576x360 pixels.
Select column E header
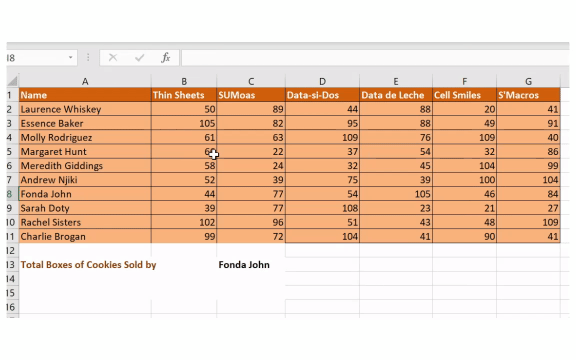(396, 81)
